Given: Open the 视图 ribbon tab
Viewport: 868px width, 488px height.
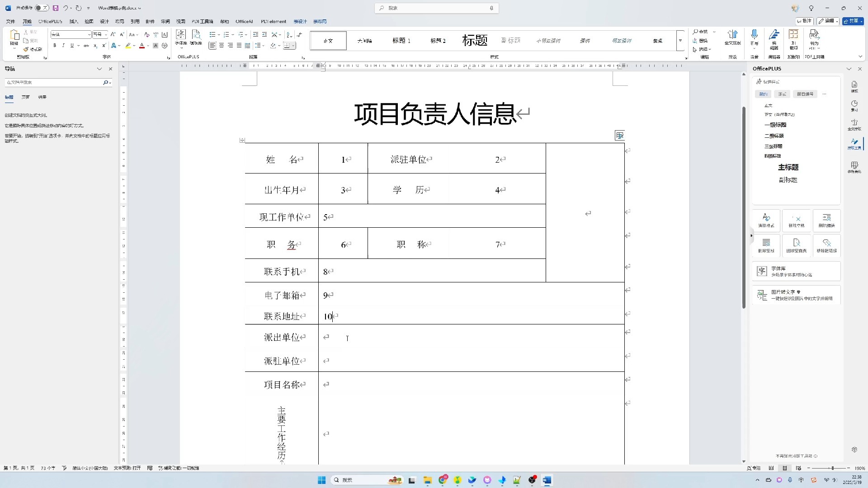Looking at the screenshot, I should coord(180,21).
